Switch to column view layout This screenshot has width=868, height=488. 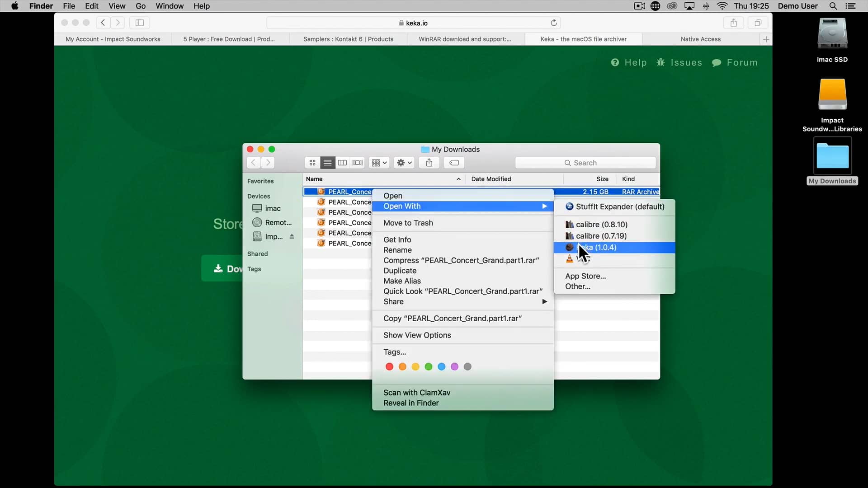pyautogui.click(x=342, y=163)
